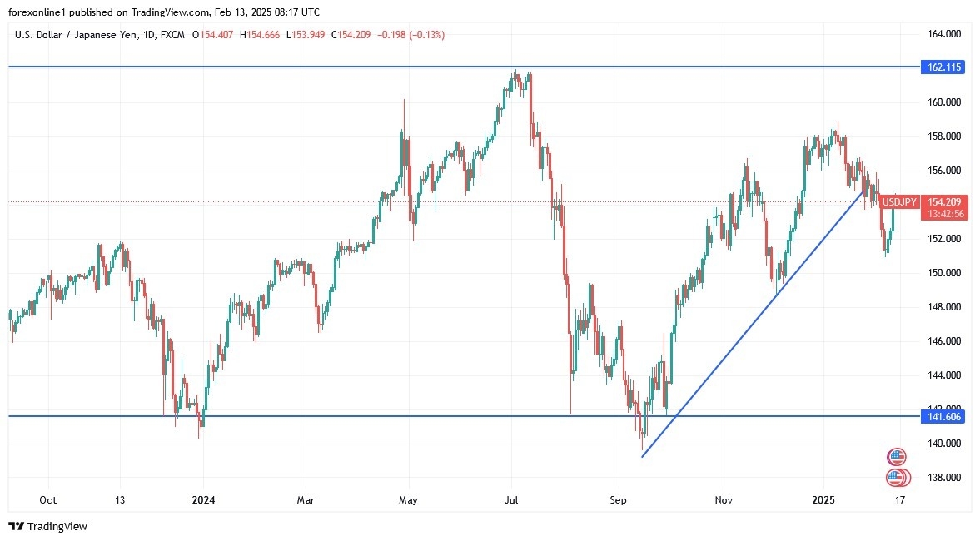
Task: Click the 2024 label on time axis
Action: 202,500
